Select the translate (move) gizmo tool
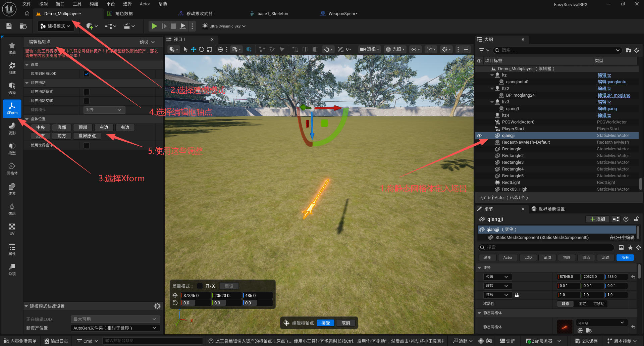The height and width of the screenshot is (346, 644). pos(194,49)
